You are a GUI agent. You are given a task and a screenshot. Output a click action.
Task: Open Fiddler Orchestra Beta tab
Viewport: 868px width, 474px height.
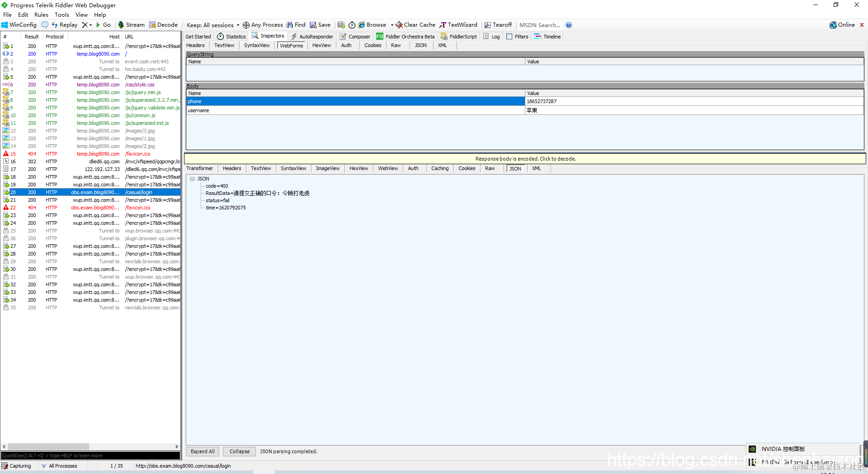[406, 37]
